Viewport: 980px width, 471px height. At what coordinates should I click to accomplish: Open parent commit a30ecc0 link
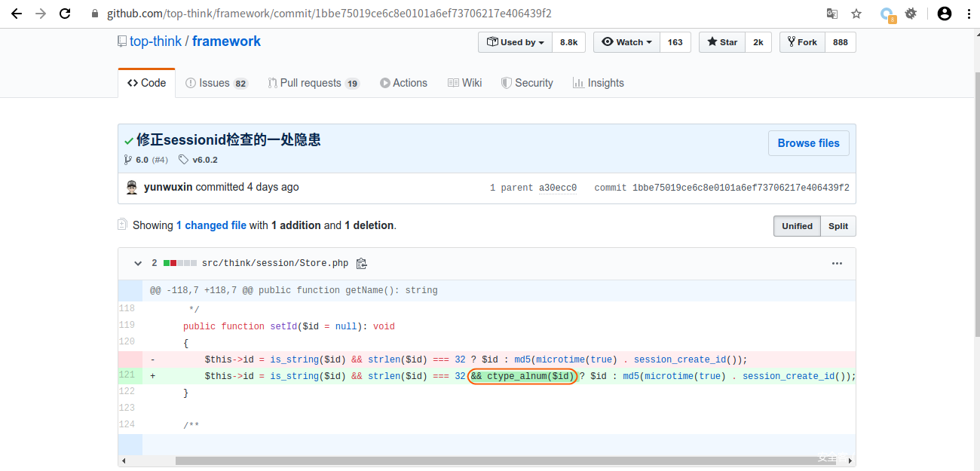pos(557,188)
